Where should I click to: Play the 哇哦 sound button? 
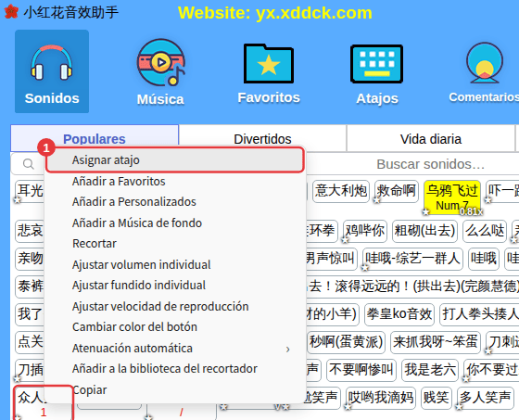tap(484, 259)
